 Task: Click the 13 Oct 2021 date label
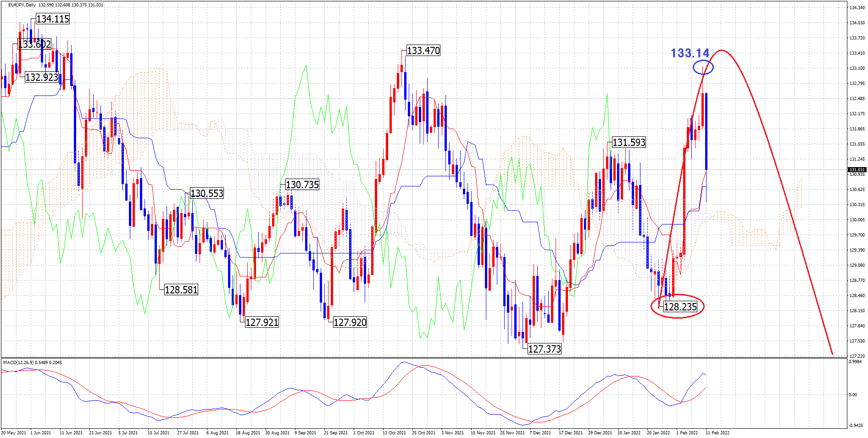tap(394, 432)
